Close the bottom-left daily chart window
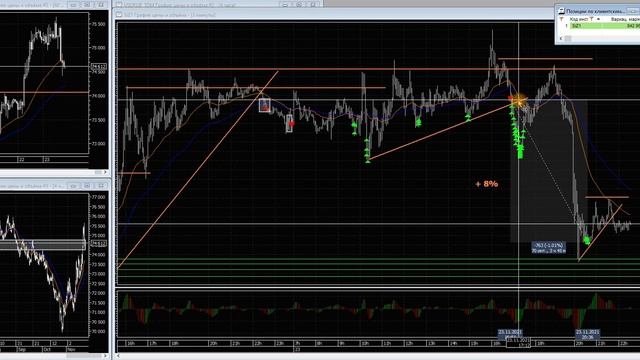This screenshot has width=640, height=360. [x=101, y=186]
